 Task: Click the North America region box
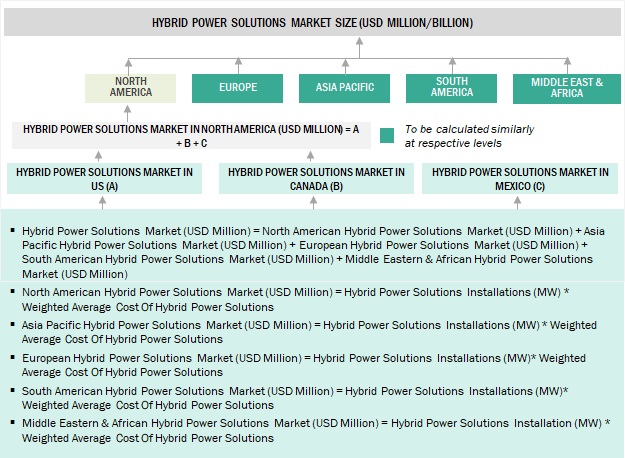pos(131,87)
